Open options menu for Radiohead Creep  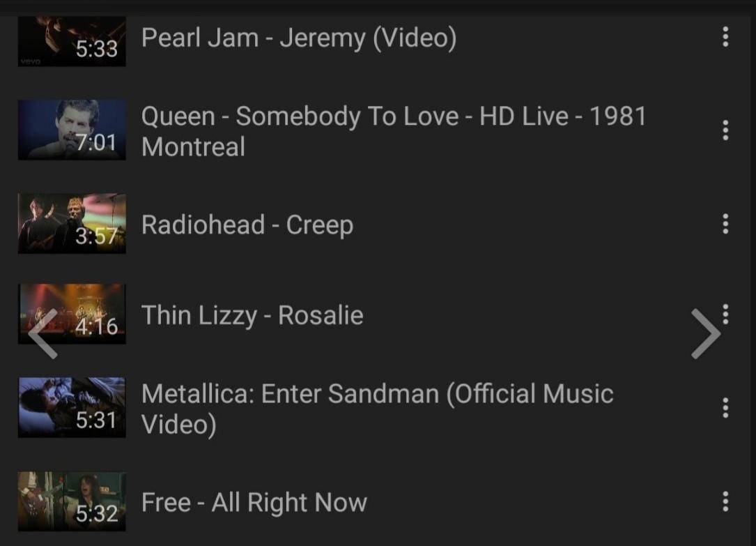pyautogui.click(x=725, y=224)
